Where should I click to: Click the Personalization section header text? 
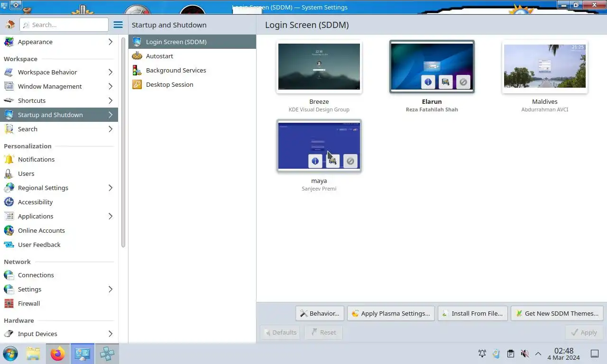28,146
